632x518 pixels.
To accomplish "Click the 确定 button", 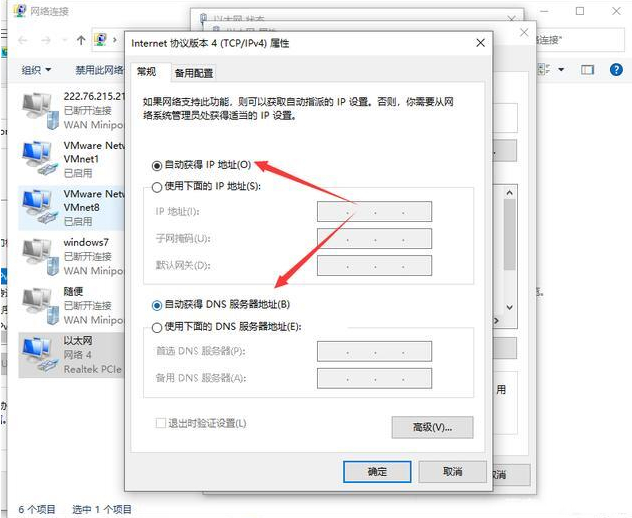I will 377,472.
